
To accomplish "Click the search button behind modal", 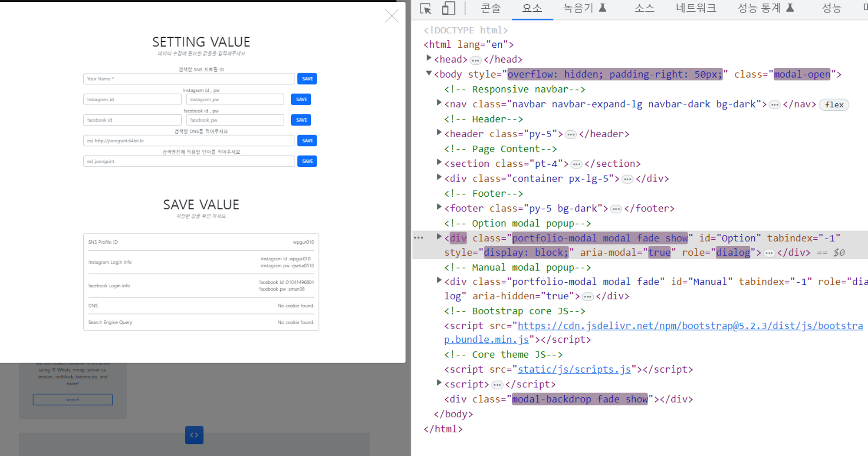I will 73,400.
